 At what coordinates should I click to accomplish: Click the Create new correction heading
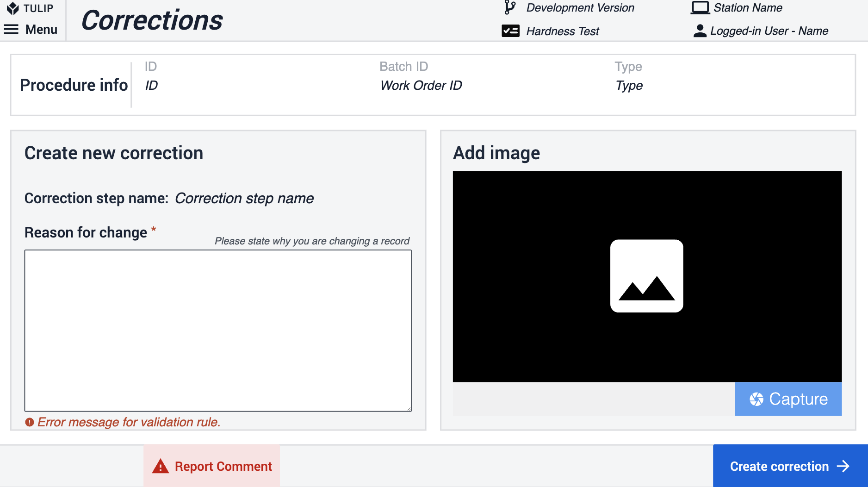[114, 153]
